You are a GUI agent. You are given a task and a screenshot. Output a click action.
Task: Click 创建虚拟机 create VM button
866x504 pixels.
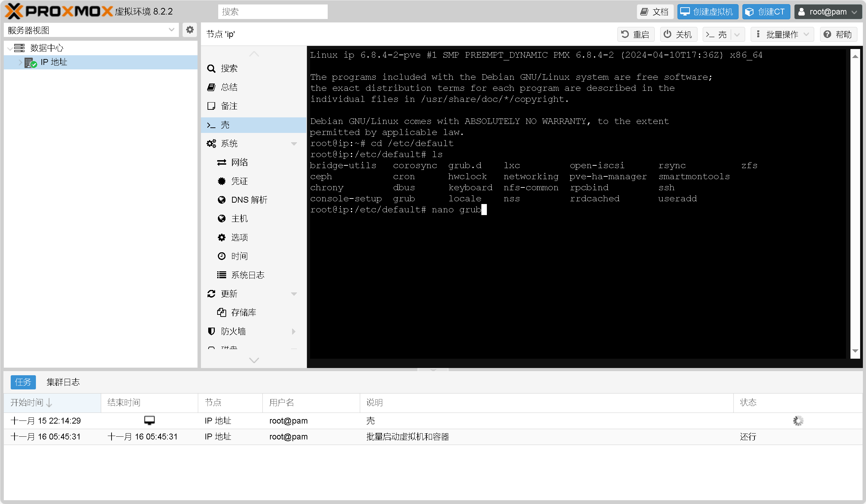pyautogui.click(x=708, y=12)
